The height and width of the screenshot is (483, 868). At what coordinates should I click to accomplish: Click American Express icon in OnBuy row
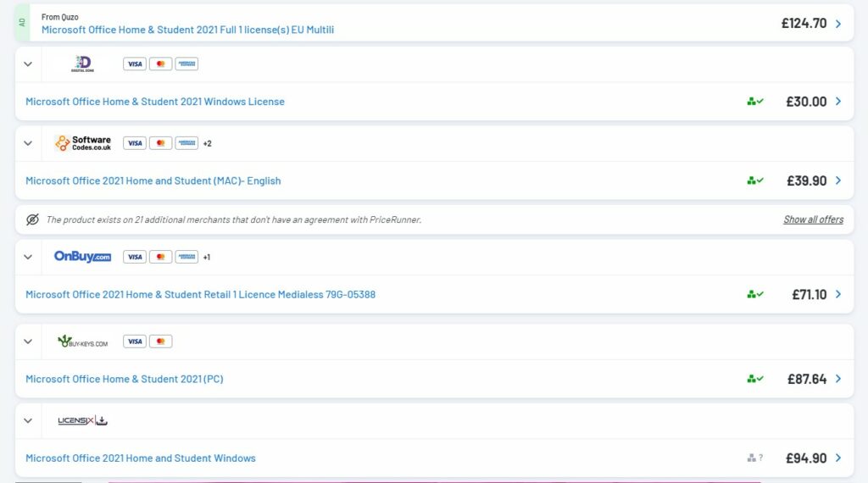click(186, 257)
